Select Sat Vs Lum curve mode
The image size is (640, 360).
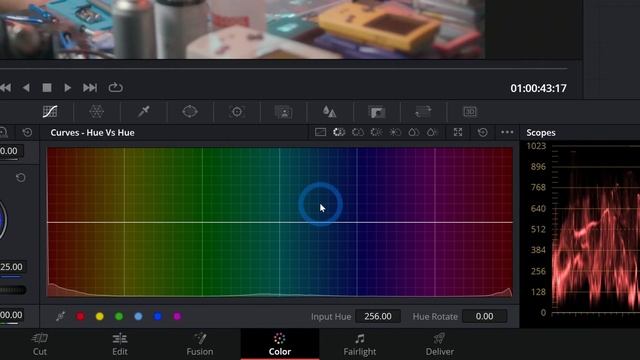(432, 132)
